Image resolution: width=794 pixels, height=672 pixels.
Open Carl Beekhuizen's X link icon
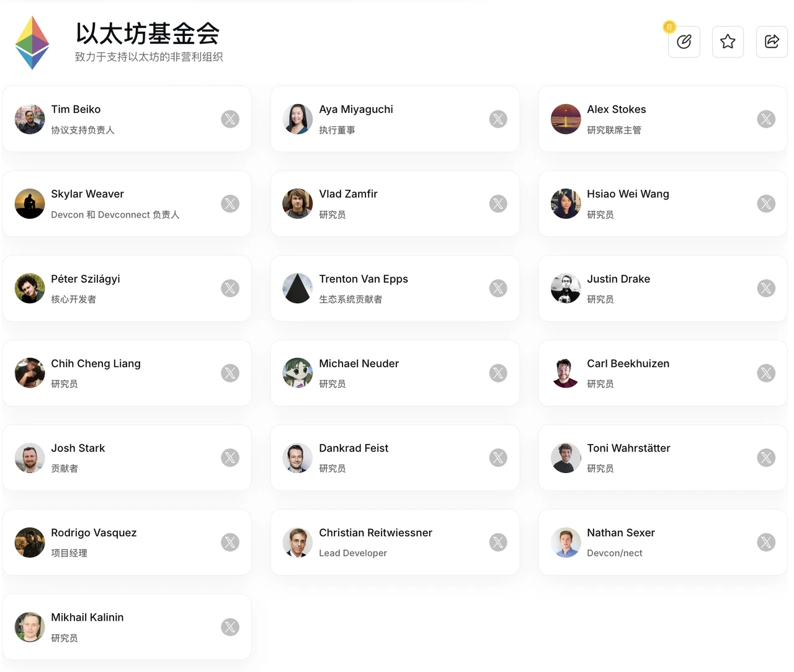click(766, 373)
